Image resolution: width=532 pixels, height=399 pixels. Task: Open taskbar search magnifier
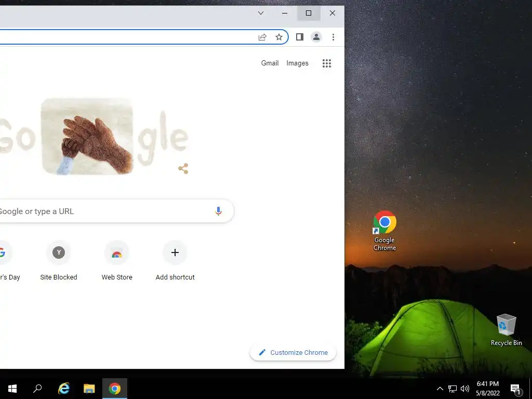pos(37,389)
